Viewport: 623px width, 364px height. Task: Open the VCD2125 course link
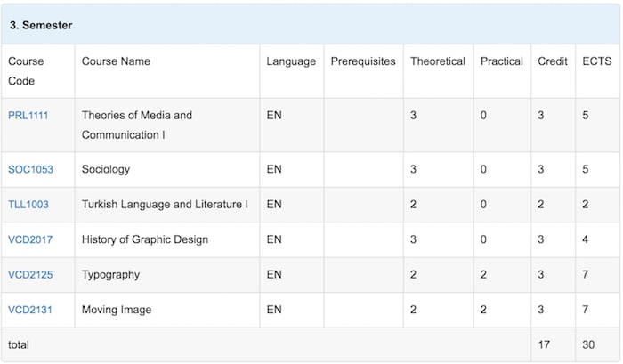[x=30, y=275]
